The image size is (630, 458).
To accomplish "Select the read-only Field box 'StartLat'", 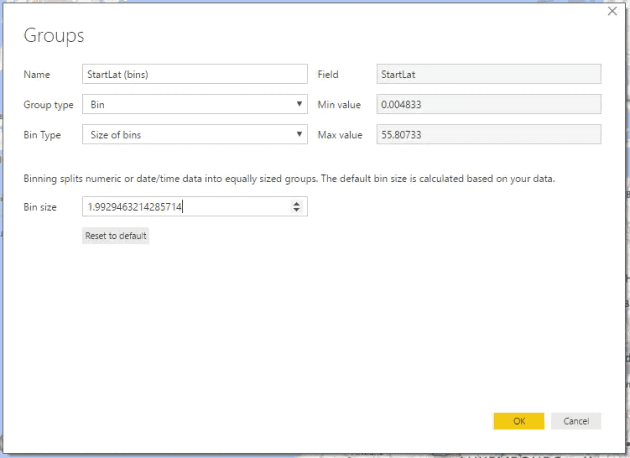I will coord(489,74).
